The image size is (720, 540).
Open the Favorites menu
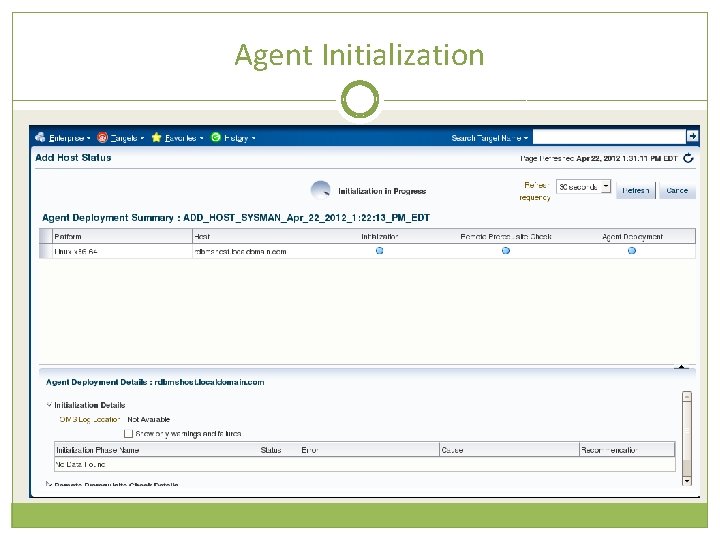tap(184, 138)
